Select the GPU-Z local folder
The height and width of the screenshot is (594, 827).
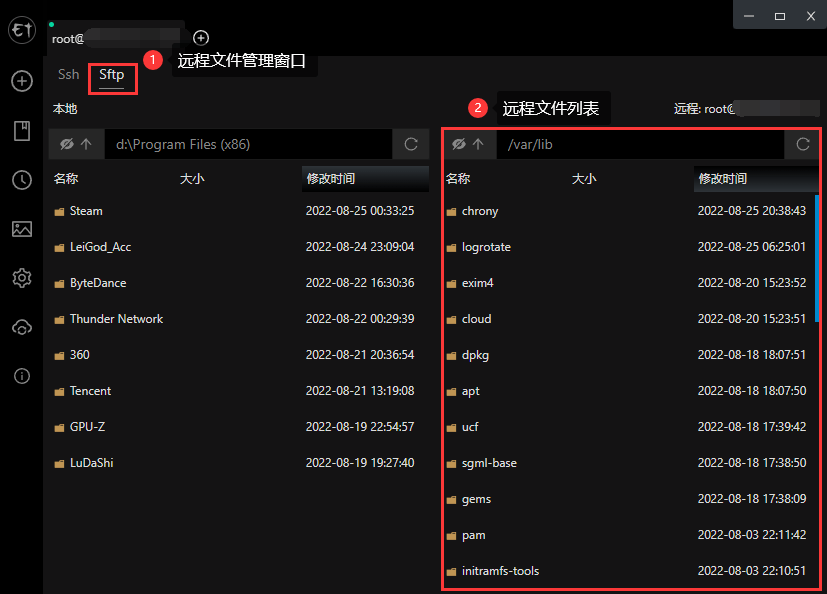(x=238, y=427)
